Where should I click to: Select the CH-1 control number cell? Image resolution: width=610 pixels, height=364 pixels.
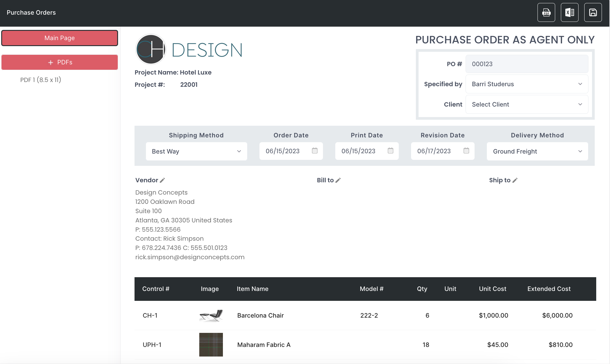[x=150, y=316]
